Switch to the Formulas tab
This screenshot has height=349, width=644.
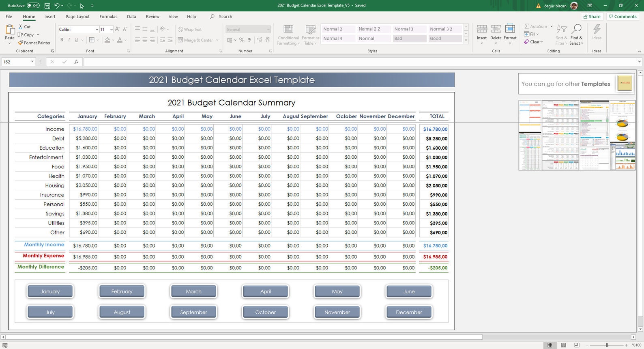(108, 17)
